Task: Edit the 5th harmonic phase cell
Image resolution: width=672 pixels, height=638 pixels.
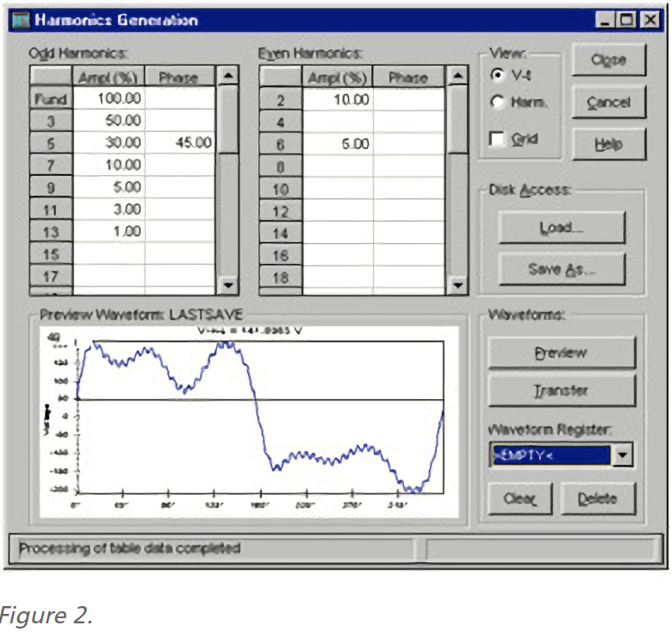Action: click(179, 143)
